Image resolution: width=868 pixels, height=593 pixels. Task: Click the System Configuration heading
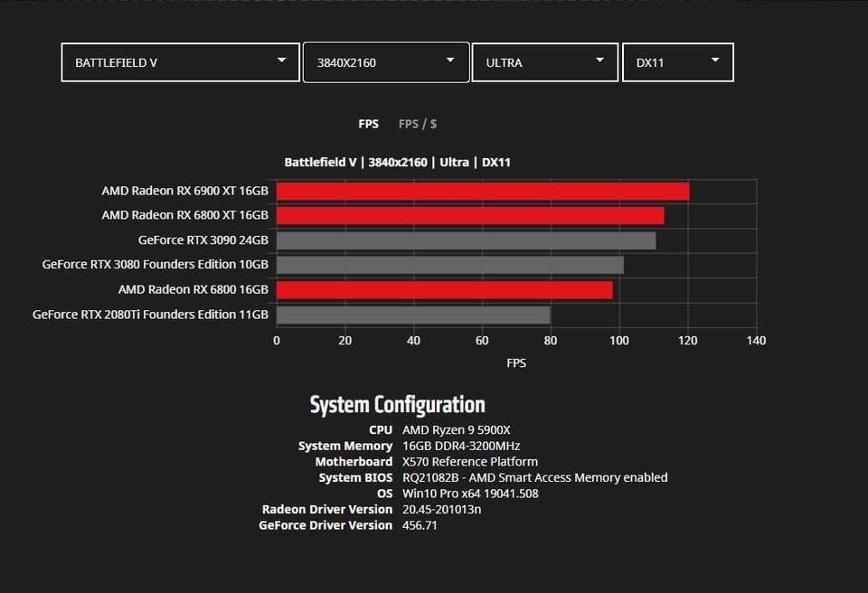398,405
